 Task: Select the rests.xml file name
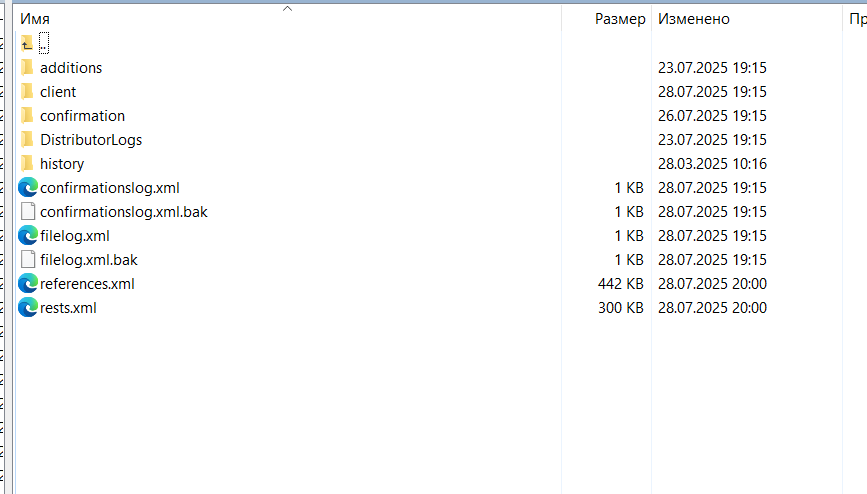click(68, 308)
